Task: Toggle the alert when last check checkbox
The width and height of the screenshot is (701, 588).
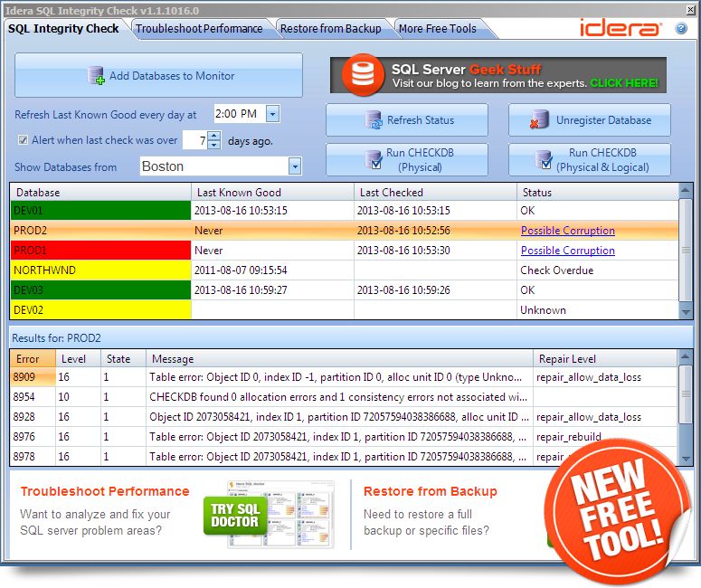Action: [23, 140]
